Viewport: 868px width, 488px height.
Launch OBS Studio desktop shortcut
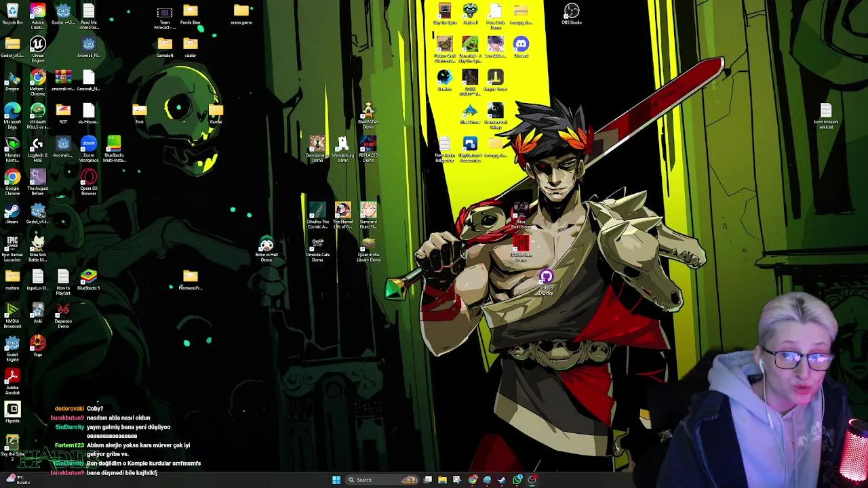(572, 14)
